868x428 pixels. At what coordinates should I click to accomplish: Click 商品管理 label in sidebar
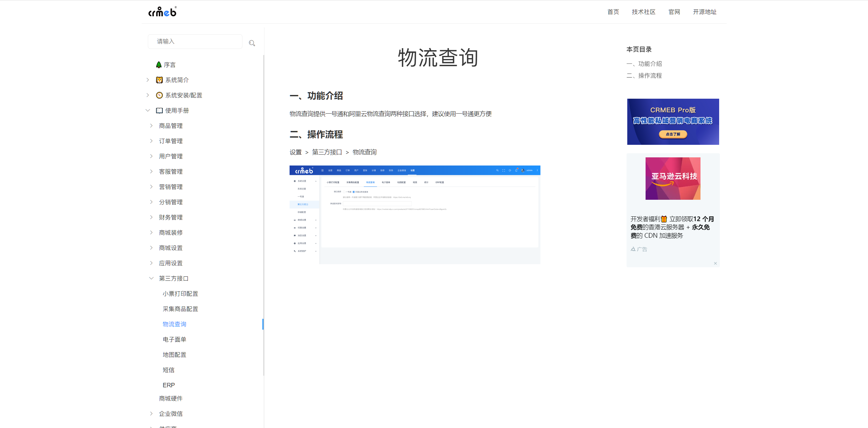171,126
